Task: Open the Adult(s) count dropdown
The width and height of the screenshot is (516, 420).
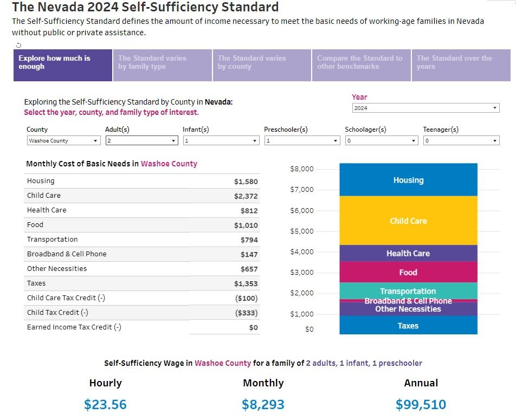Action: click(x=141, y=141)
